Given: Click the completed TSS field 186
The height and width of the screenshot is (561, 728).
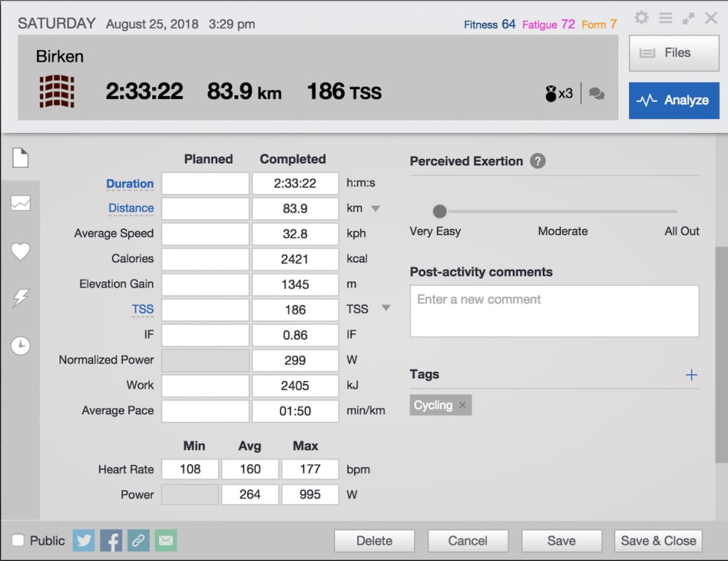Looking at the screenshot, I should [296, 310].
